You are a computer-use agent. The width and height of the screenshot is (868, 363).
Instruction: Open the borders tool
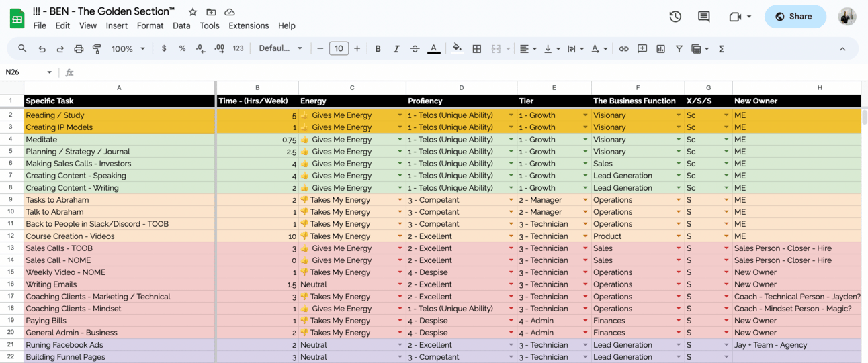click(477, 49)
